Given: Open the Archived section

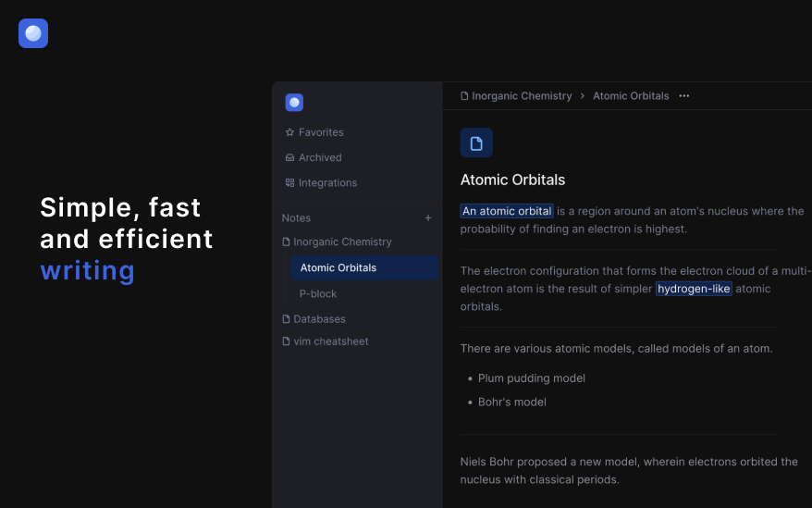Looking at the screenshot, I should [x=314, y=157].
